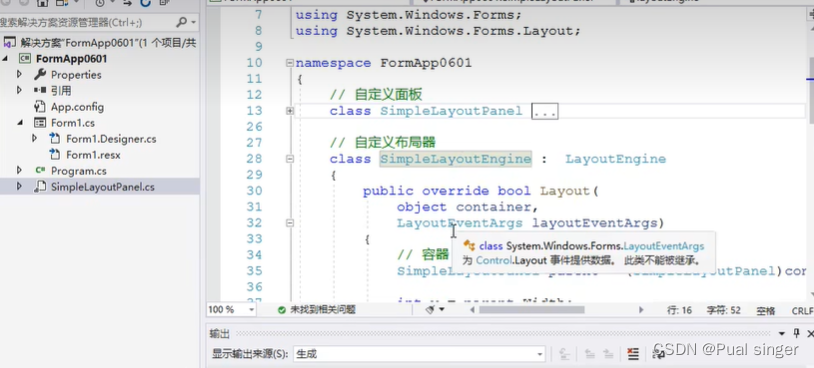Click the go to previous message icon
This screenshot has height=368, width=814.
pos(590,354)
